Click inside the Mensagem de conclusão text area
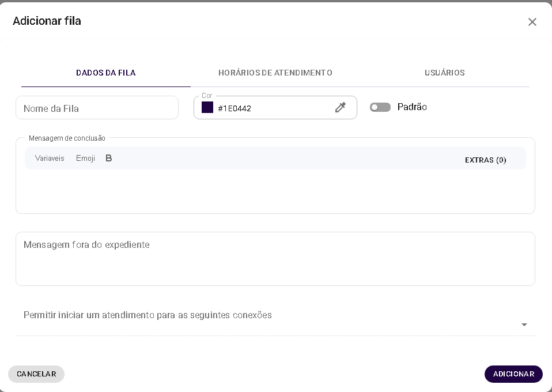 click(275, 190)
